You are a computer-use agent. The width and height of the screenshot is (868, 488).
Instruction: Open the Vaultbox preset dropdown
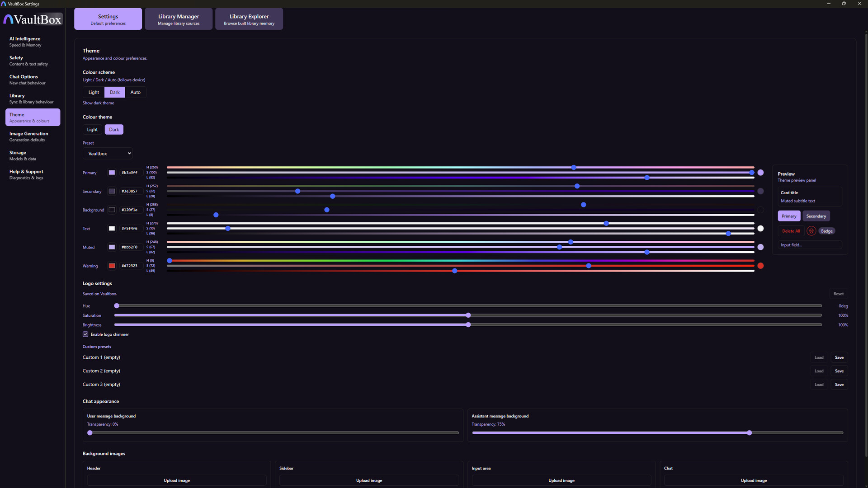click(108, 154)
